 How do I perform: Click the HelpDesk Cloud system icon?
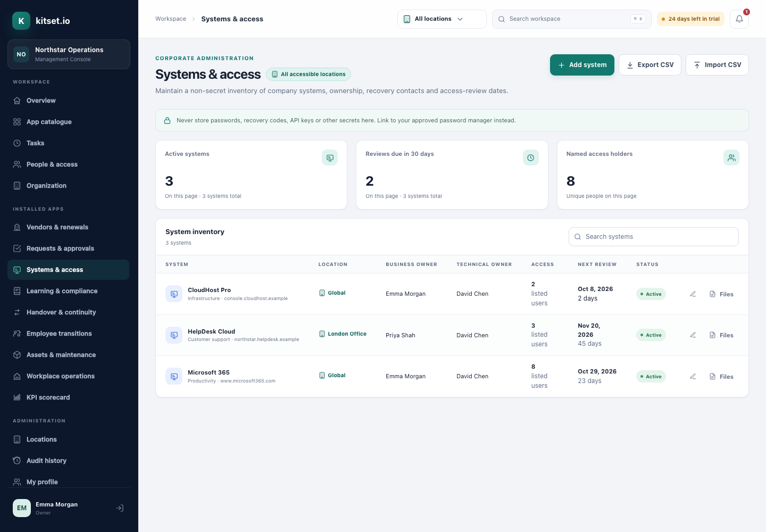pos(174,335)
